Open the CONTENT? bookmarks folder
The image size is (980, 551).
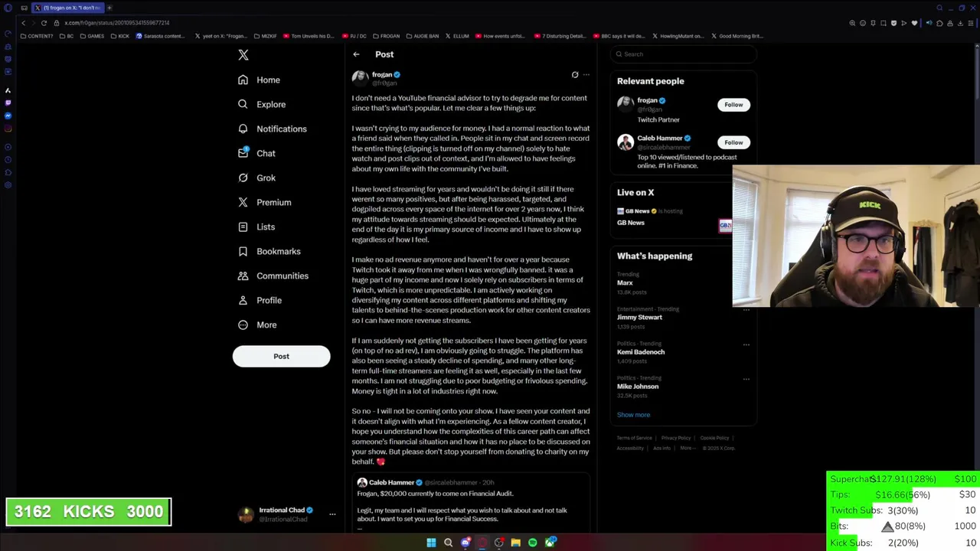click(38, 36)
